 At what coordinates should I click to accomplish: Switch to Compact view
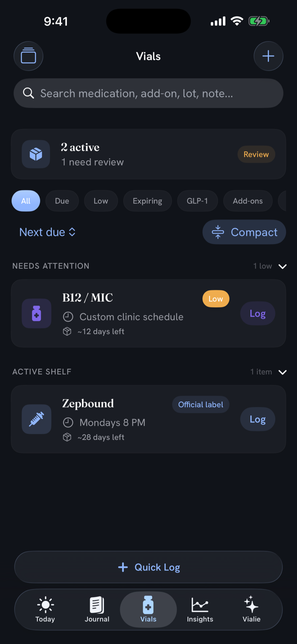[x=244, y=232]
